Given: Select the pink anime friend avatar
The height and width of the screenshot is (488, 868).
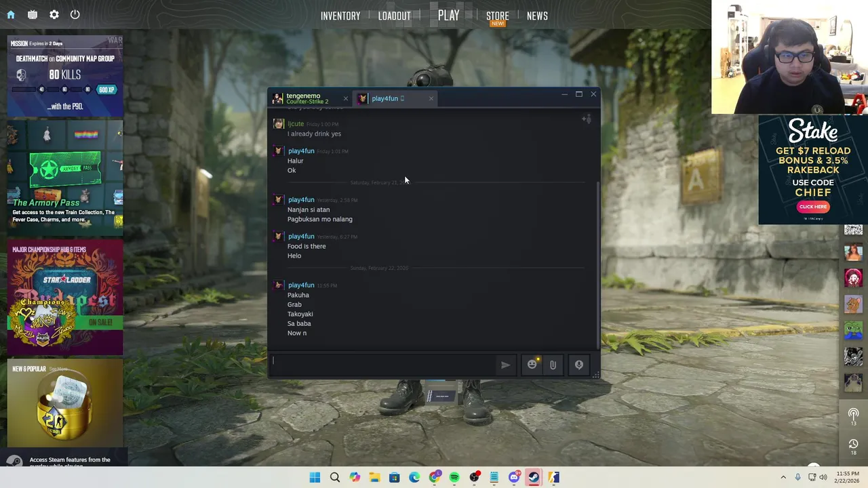Looking at the screenshot, I should 853,278.
